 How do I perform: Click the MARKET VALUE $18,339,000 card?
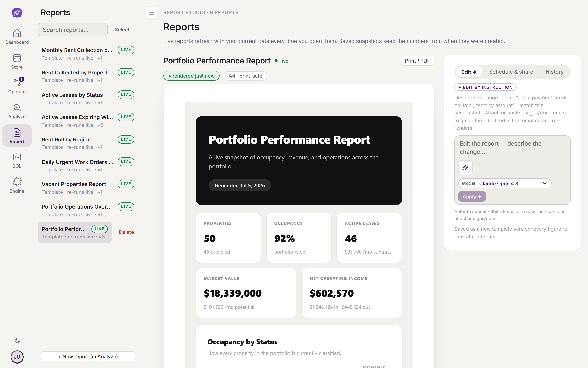click(246, 293)
